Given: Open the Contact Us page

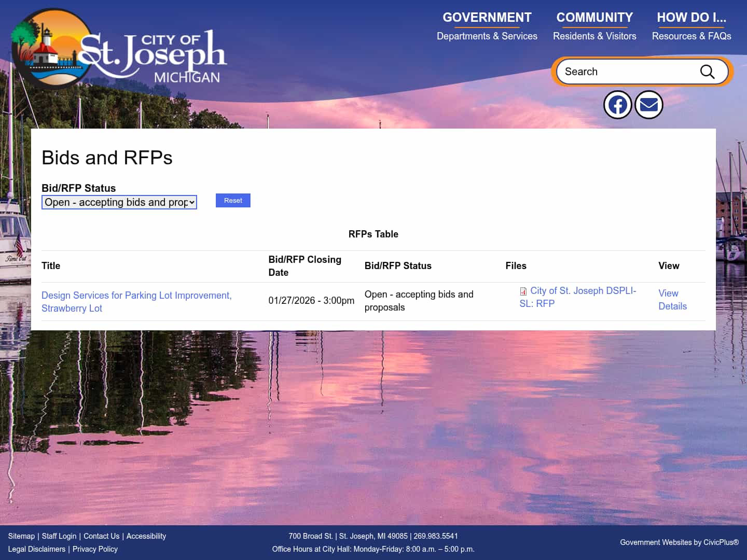Looking at the screenshot, I should (101, 536).
